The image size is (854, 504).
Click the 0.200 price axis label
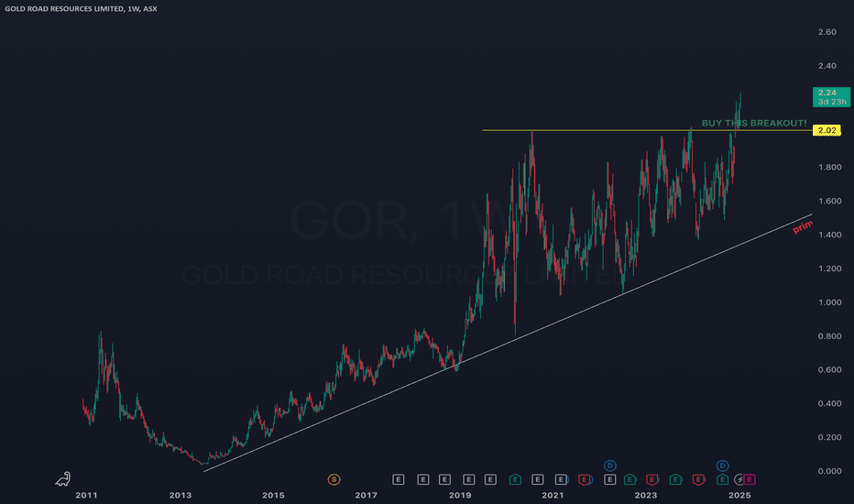829,437
